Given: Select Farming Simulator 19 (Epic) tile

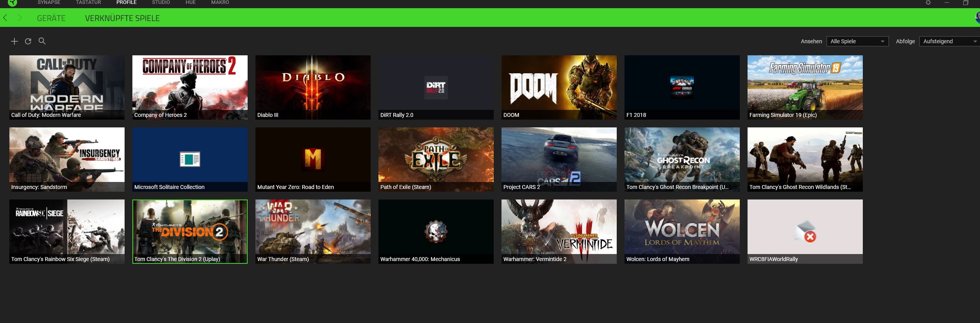Looking at the screenshot, I should coord(805,87).
